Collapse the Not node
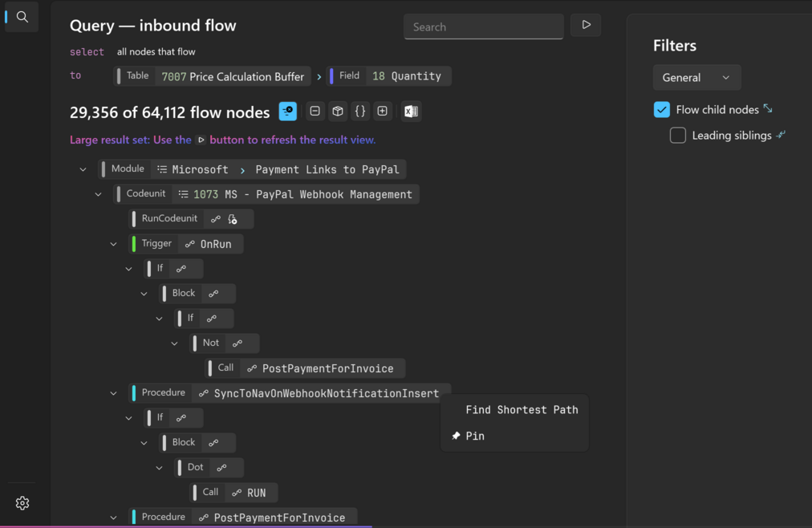The height and width of the screenshot is (528, 812). click(x=175, y=343)
